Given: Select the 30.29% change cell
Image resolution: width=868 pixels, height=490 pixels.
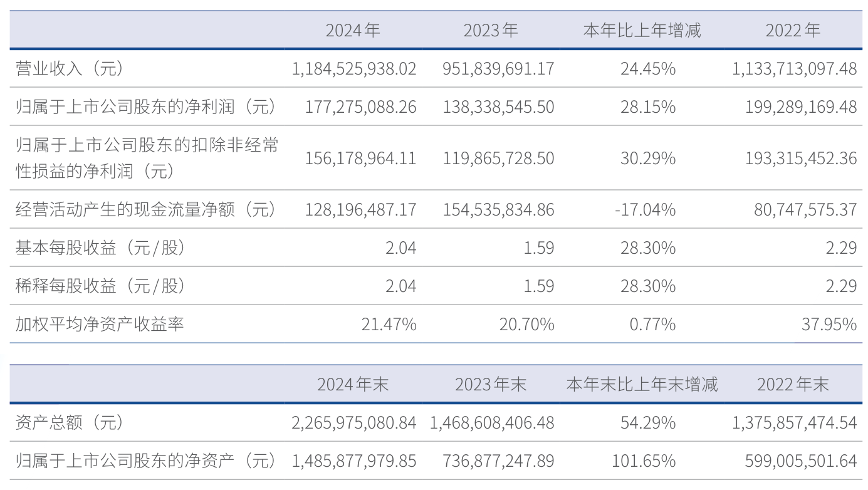Looking at the screenshot, I should [648, 159].
